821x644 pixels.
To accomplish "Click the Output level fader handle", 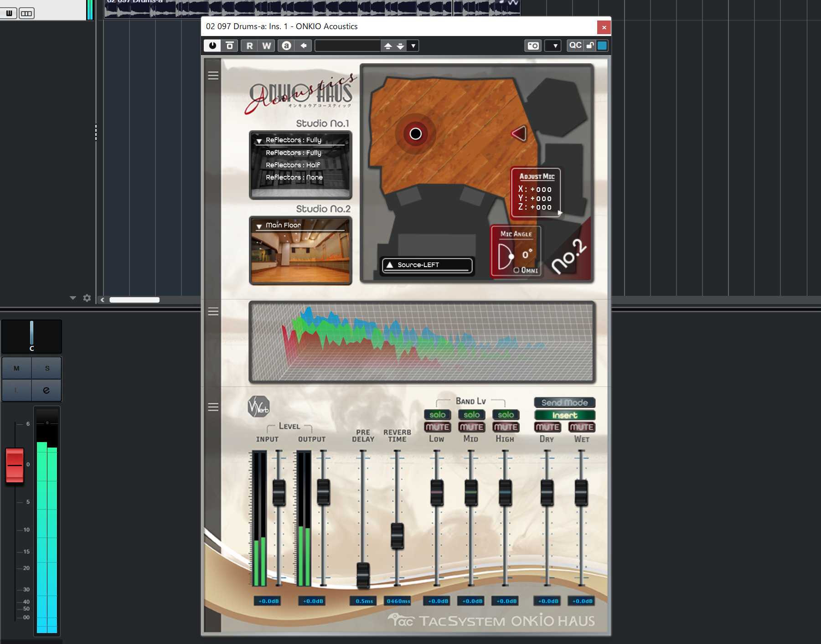I will click(x=323, y=492).
